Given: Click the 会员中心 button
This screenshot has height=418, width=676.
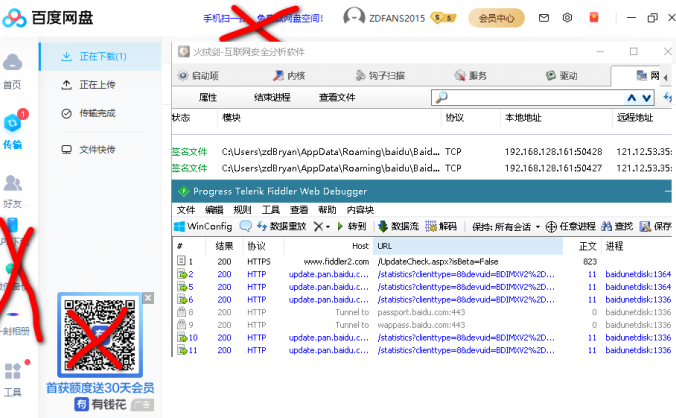Looking at the screenshot, I should point(496,18).
